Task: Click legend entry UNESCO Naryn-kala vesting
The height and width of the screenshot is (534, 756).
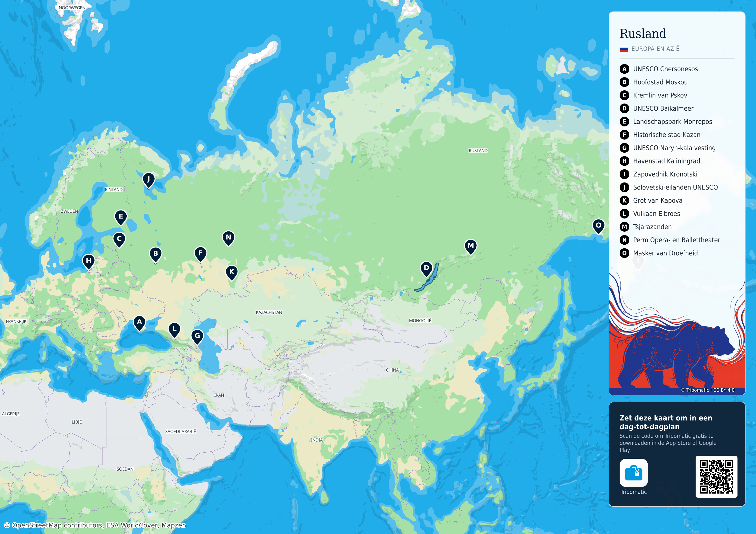Action: click(x=668, y=148)
